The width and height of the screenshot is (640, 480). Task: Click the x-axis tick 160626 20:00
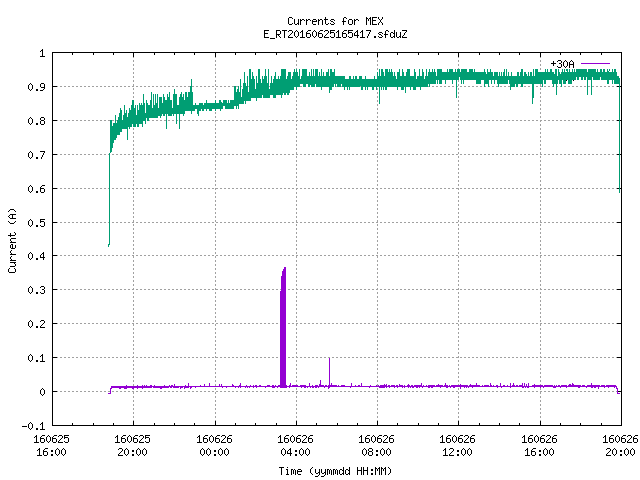tap(620, 445)
